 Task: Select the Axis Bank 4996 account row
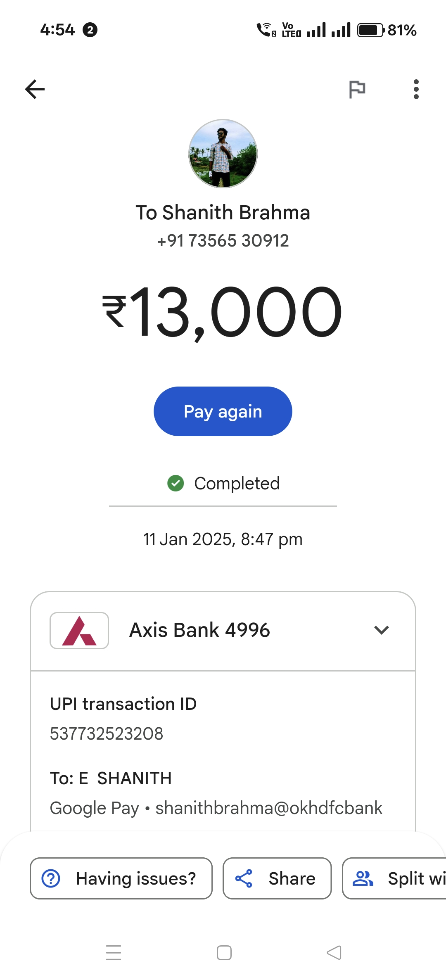[199, 630]
